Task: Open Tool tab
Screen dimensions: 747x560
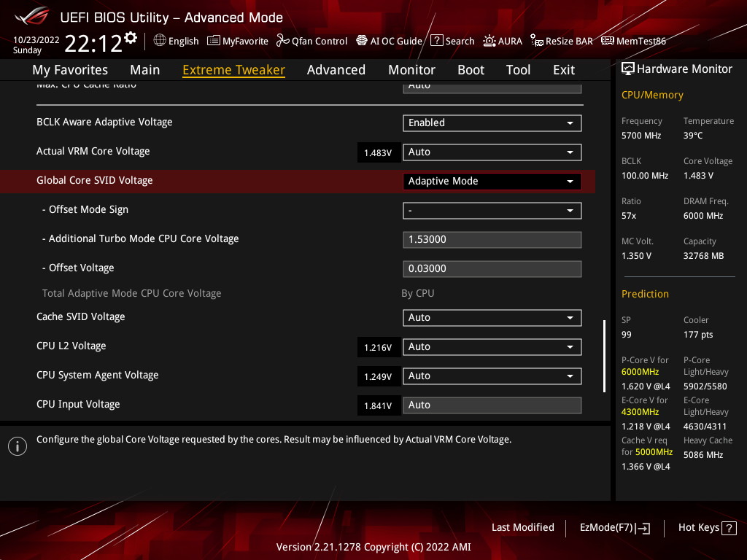Action: 519,70
